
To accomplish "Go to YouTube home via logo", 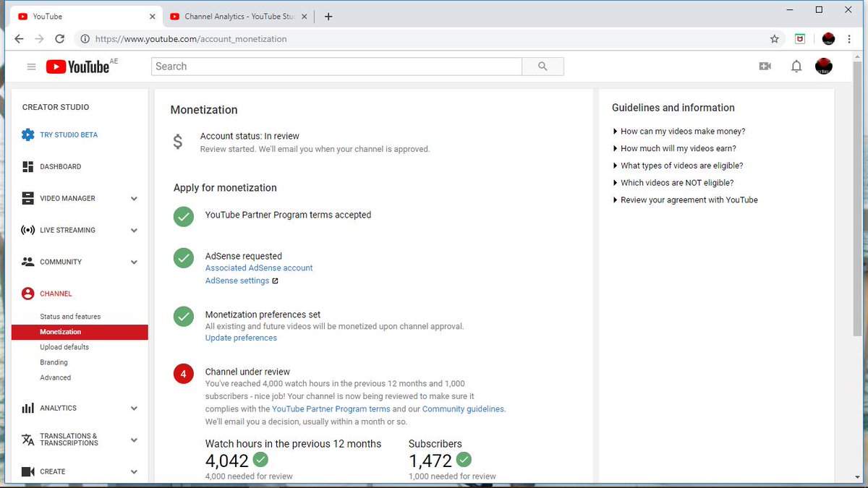I will click(77, 67).
